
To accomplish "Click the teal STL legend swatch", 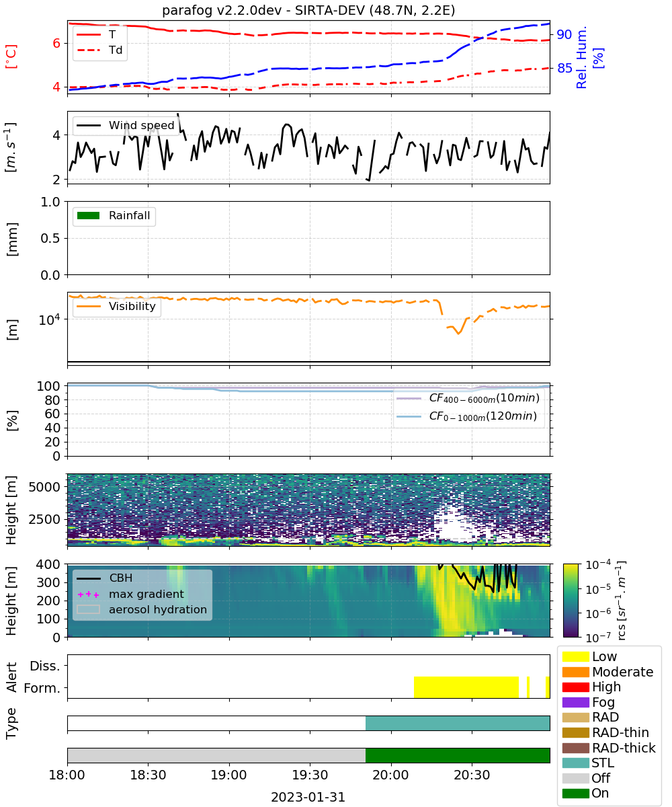I will pos(575,763).
